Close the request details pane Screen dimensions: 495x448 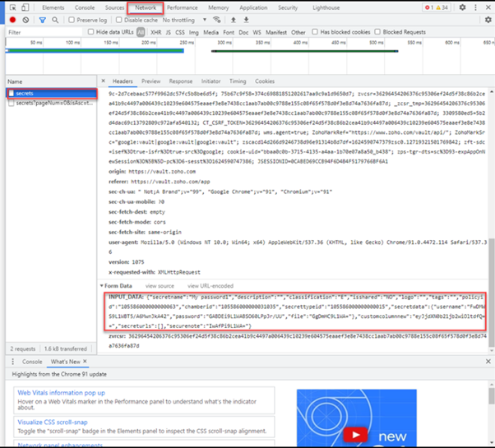[x=104, y=81]
